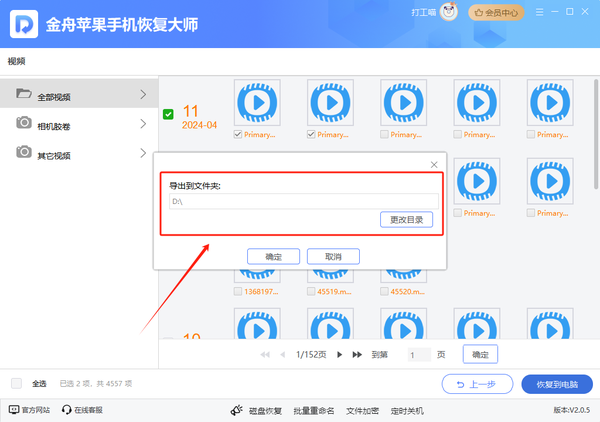
Task: Open second video thumbnail in top row
Action: point(331,103)
